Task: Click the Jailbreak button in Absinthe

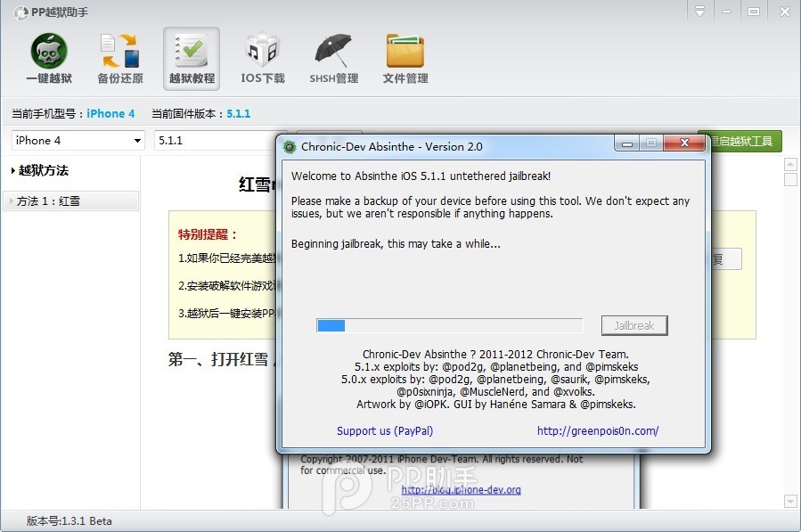Action: coord(634,325)
